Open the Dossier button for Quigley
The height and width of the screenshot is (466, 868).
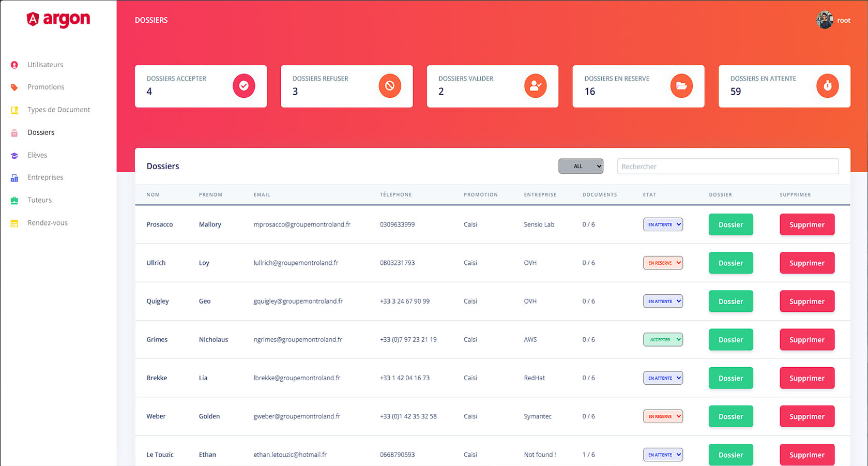point(730,301)
